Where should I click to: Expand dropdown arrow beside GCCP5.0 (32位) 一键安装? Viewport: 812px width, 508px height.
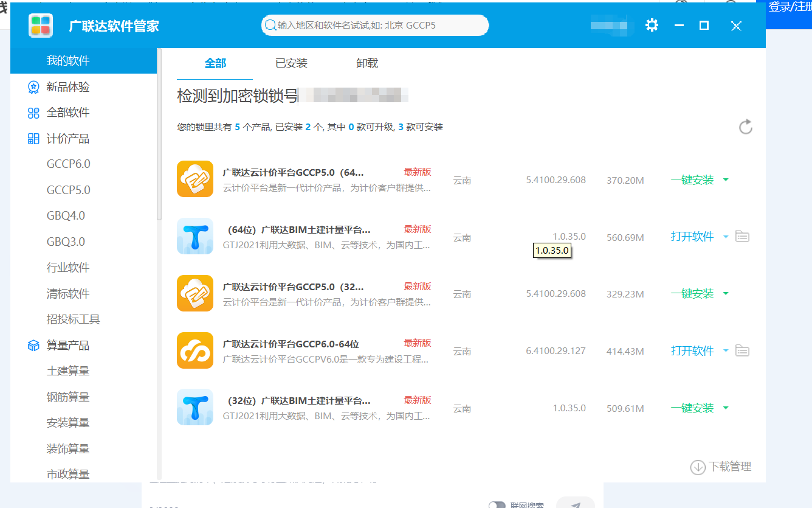(x=726, y=294)
